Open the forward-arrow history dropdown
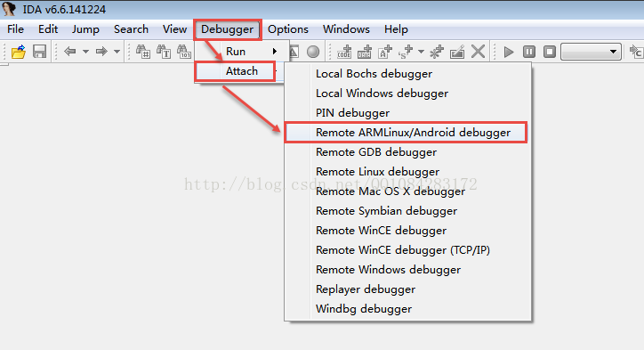 (x=117, y=52)
